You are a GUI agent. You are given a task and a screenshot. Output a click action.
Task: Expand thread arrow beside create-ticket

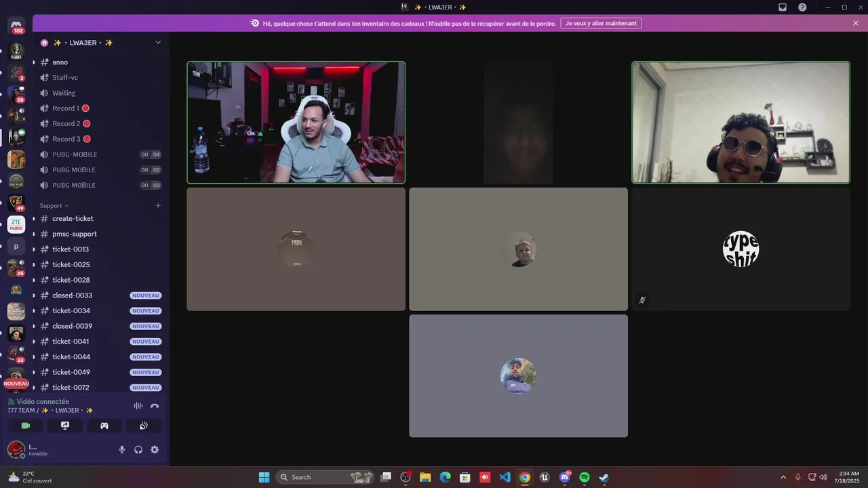point(34,218)
